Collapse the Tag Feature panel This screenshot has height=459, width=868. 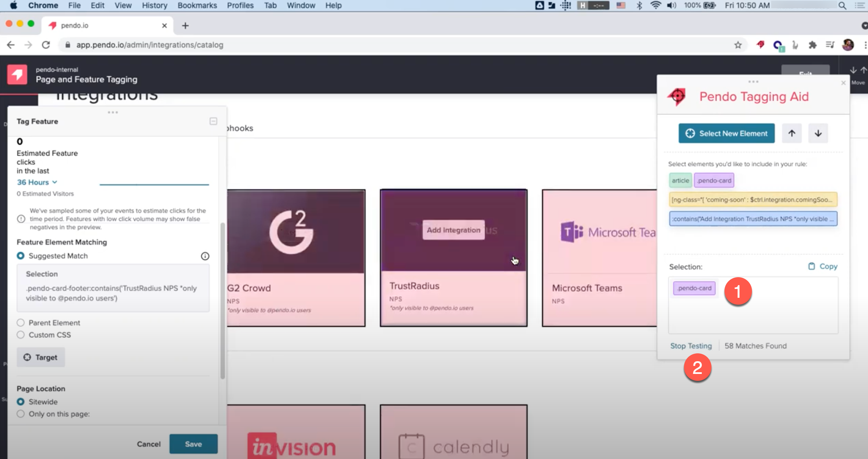tap(213, 121)
